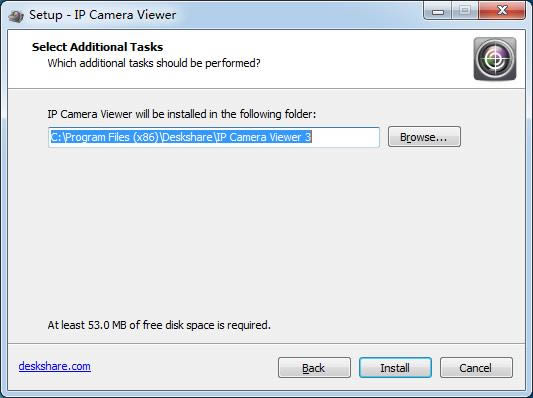Go Back to the previous setup step

314,367
